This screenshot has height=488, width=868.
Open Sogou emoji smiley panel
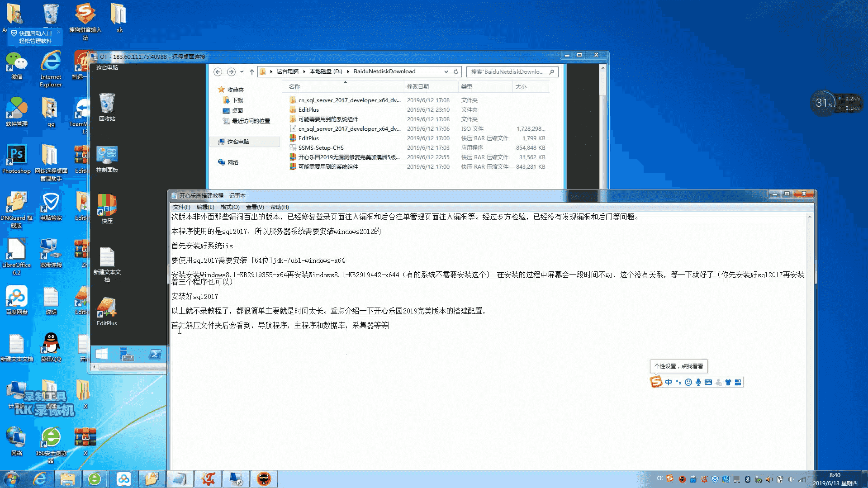pyautogui.click(x=688, y=383)
